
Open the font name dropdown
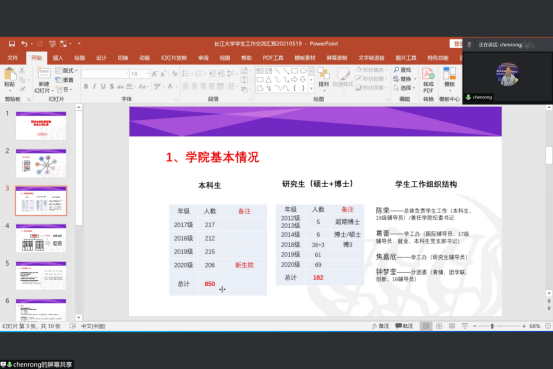(x=127, y=74)
